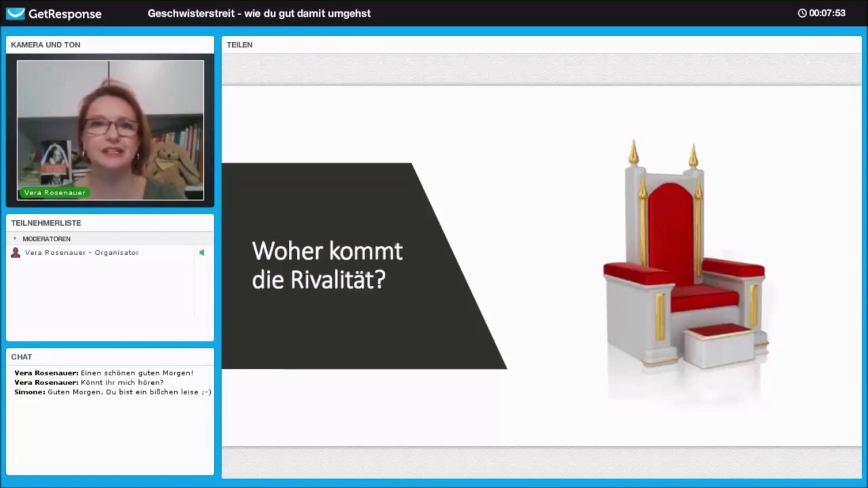
Task: Select the Teilen panel header
Action: click(541, 45)
